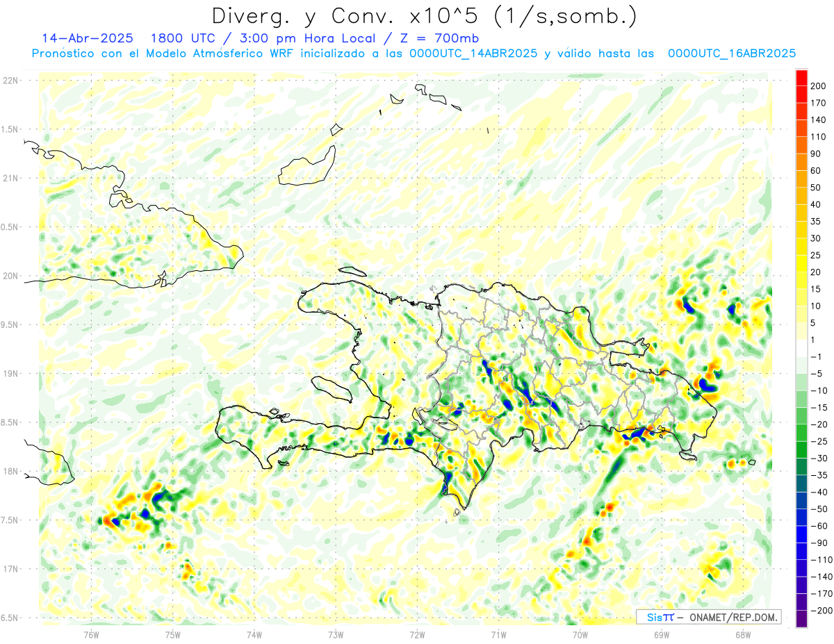The width and height of the screenshot is (834, 644).
Task: Click the "-90" color bar value
Action: (819, 543)
